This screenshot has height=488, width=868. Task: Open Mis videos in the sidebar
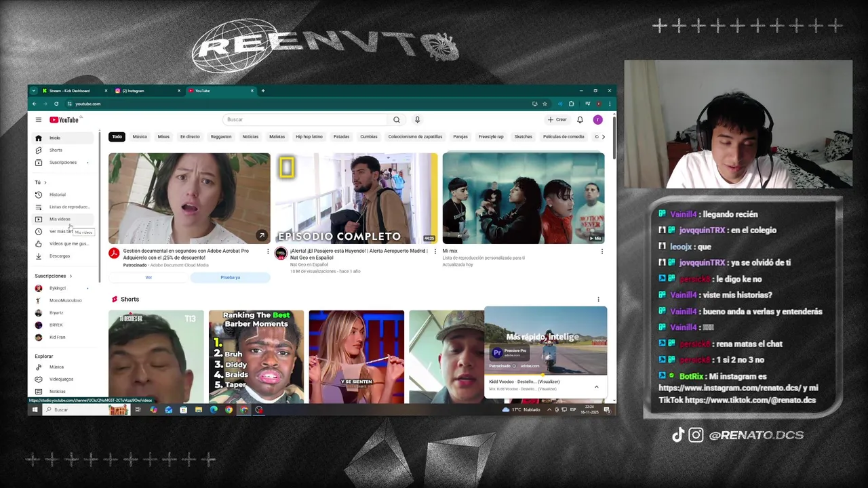(x=63, y=220)
